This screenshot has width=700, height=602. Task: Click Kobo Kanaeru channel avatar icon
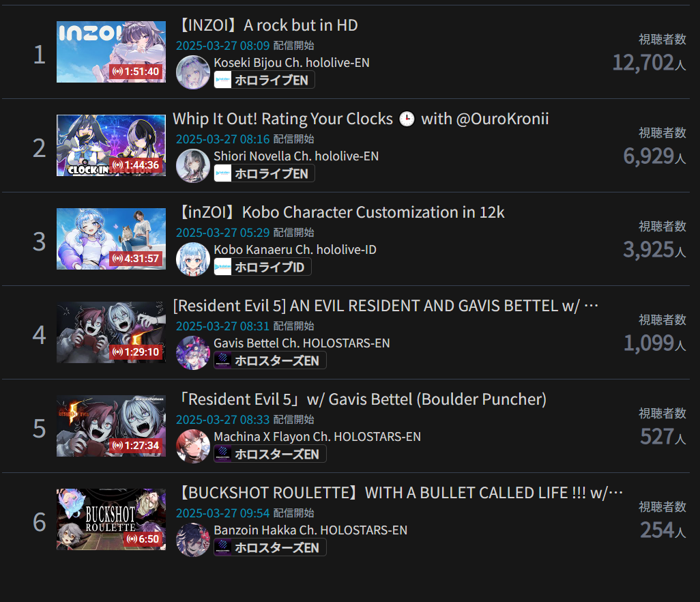point(193,259)
